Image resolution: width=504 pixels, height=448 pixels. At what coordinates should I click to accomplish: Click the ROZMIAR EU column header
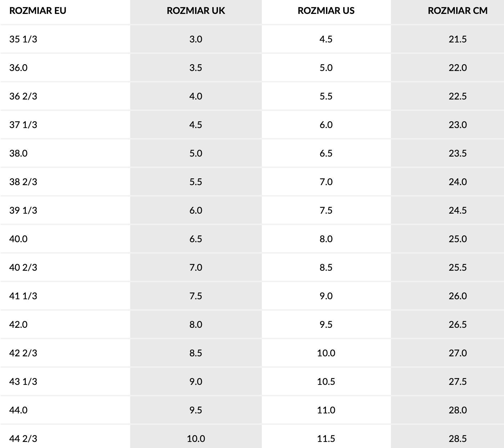click(x=38, y=11)
